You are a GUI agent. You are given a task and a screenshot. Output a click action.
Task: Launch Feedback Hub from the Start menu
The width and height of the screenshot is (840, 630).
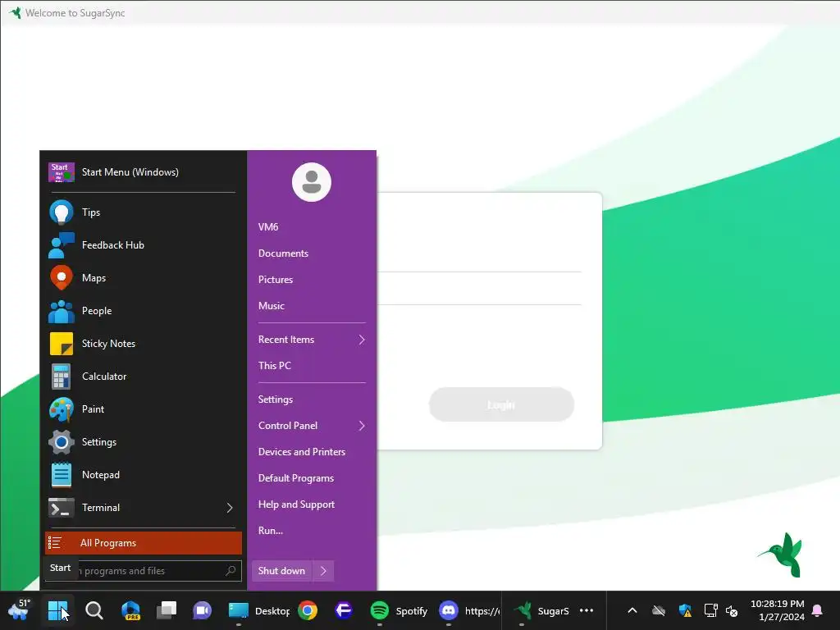coord(61,244)
